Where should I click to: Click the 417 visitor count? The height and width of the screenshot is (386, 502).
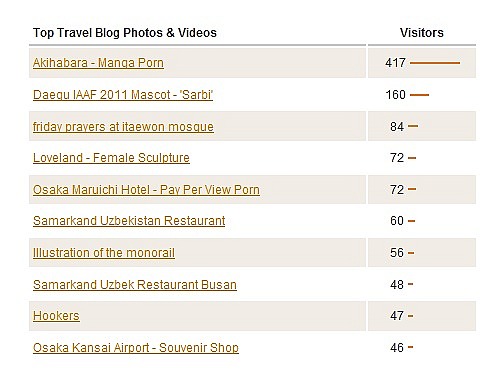(x=395, y=63)
